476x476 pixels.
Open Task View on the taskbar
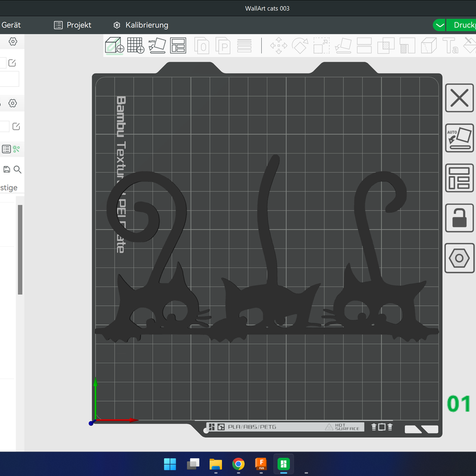point(193,464)
